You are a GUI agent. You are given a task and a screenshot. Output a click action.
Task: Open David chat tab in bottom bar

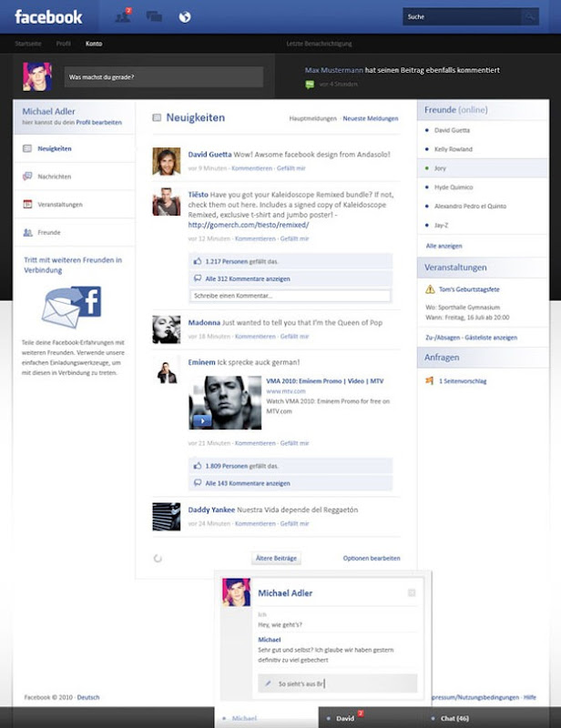pyautogui.click(x=344, y=718)
